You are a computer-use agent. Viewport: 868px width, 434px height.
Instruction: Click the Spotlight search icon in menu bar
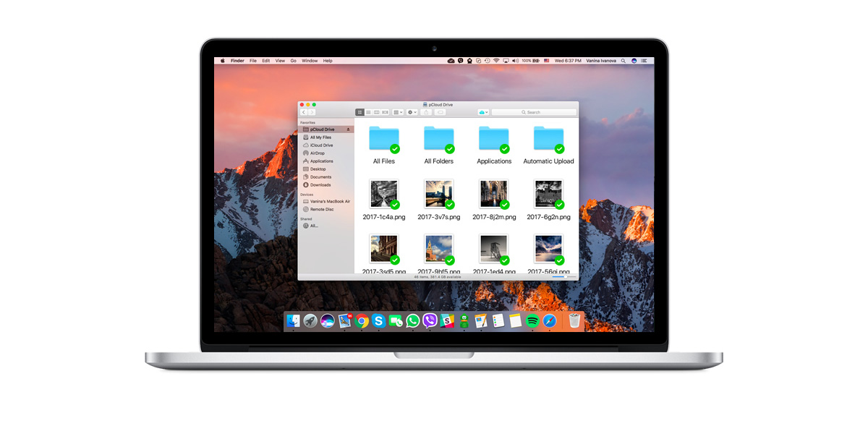tap(624, 61)
